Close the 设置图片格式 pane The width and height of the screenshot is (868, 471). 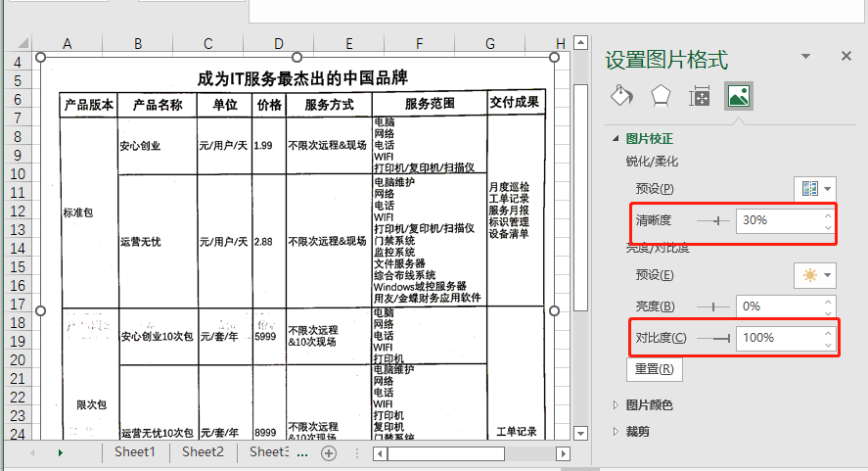click(x=846, y=57)
